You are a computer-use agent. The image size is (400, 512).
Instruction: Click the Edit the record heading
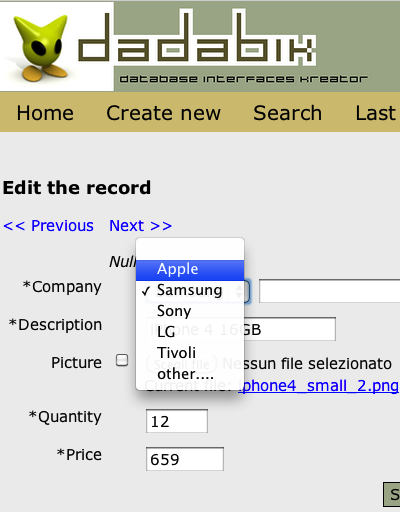pyautogui.click(x=77, y=188)
